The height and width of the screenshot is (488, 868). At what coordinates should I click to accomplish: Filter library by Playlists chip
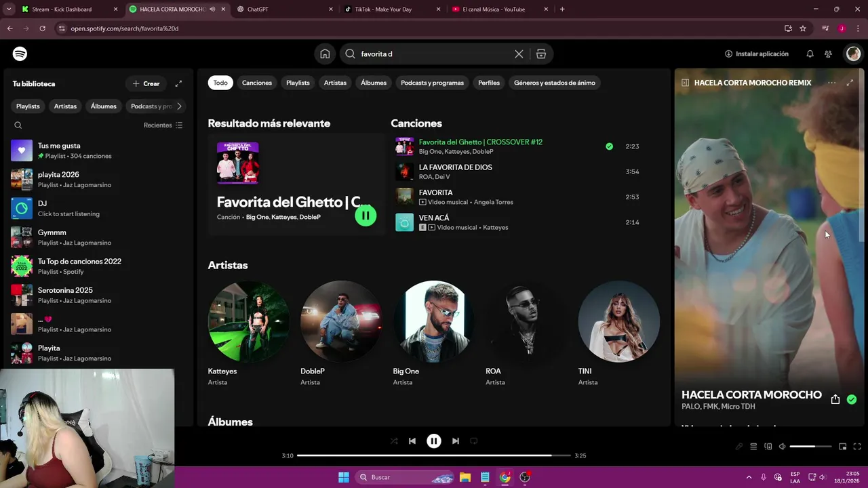tap(28, 106)
